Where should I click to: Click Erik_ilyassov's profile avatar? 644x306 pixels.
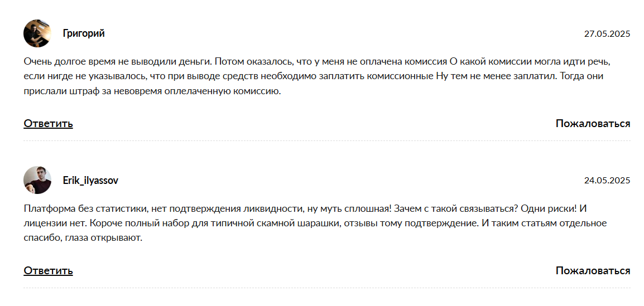[x=37, y=180]
